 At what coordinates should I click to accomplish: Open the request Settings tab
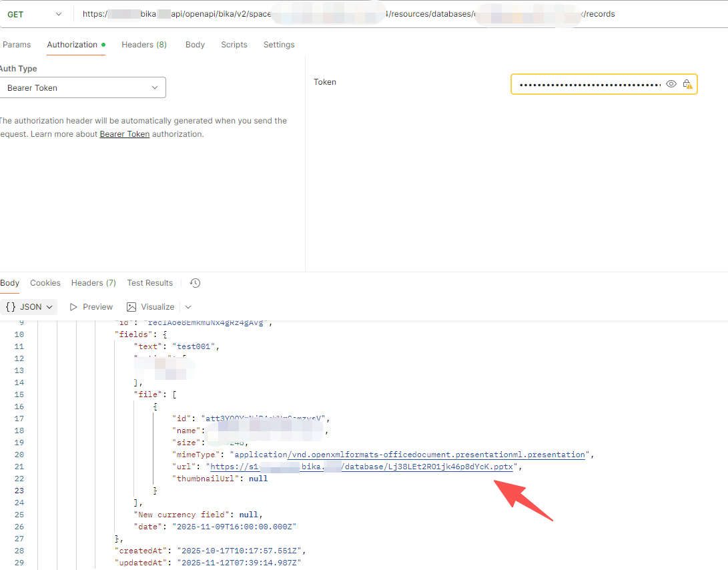click(279, 45)
